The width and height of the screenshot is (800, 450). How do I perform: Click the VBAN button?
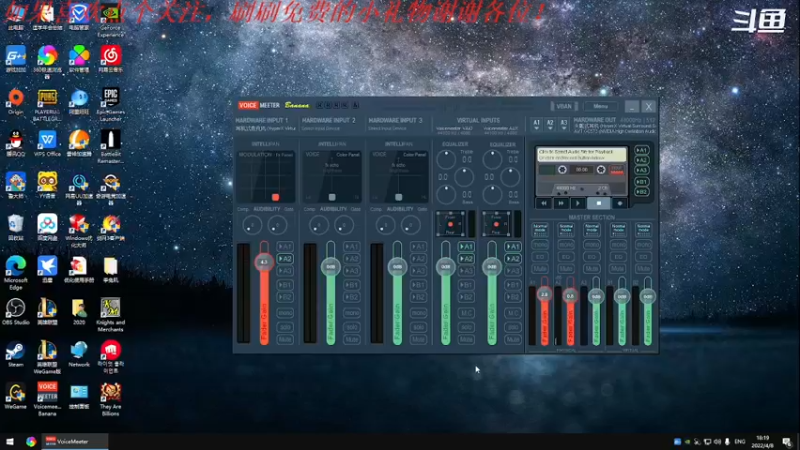[x=564, y=106]
